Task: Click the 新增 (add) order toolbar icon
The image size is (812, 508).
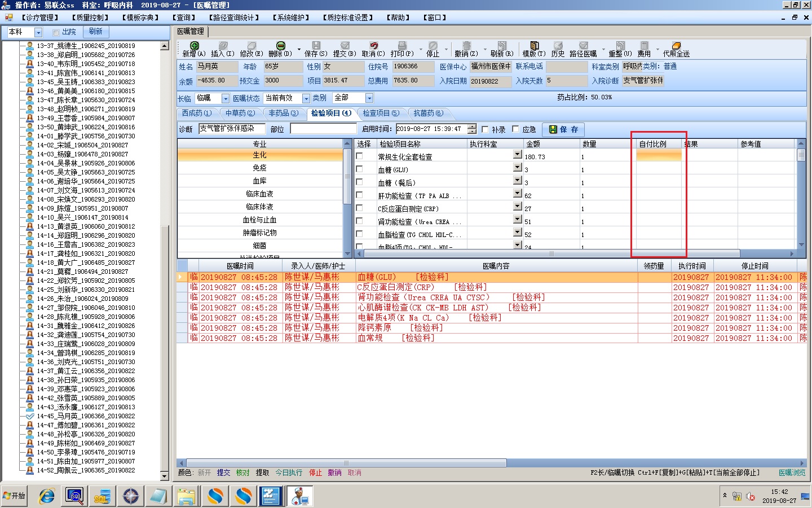Action: tap(194, 46)
